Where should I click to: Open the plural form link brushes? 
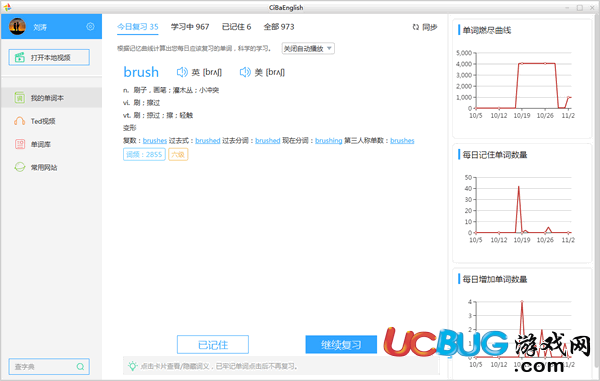pyautogui.click(x=155, y=140)
